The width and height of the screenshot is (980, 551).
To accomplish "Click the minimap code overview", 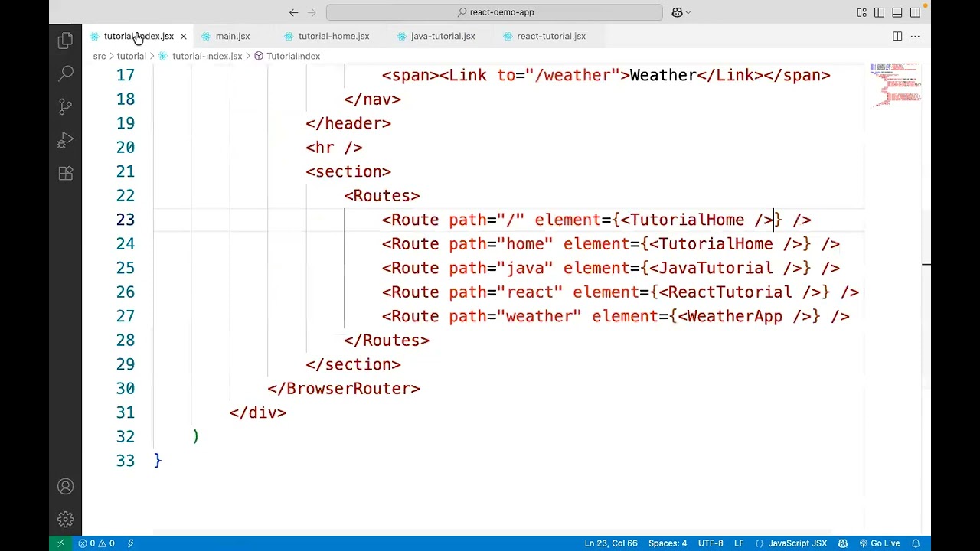I will click(895, 85).
